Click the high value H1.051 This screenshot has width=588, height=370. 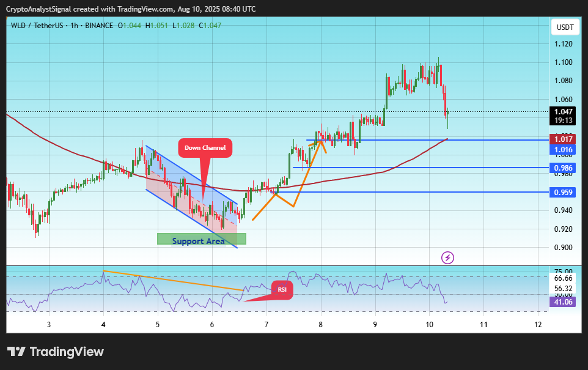pyautogui.click(x=156, y=26)
